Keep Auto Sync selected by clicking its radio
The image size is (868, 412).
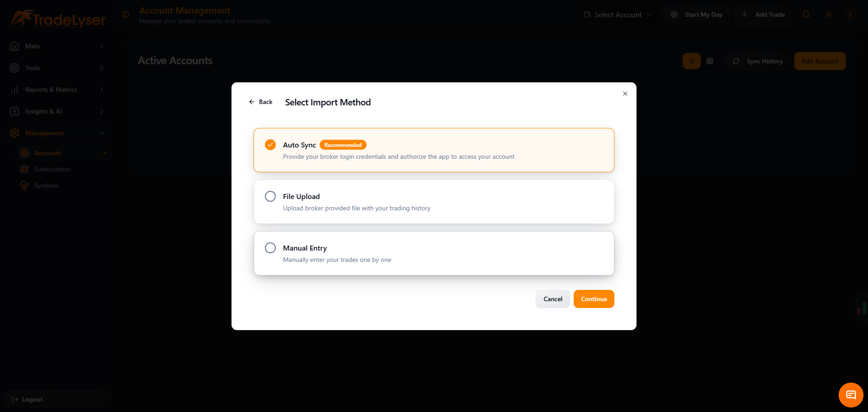[x=270, y=145]
